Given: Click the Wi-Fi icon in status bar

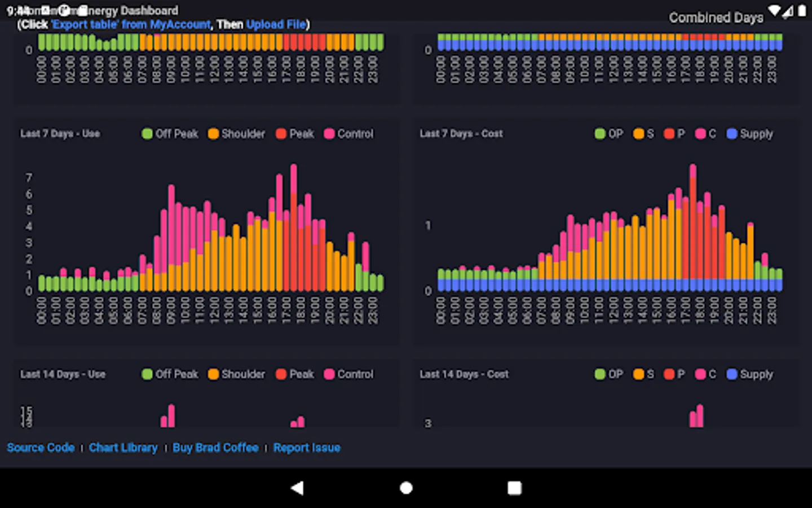Looking at the screenshot, I should pyautogui.click(x=775, y=10).
